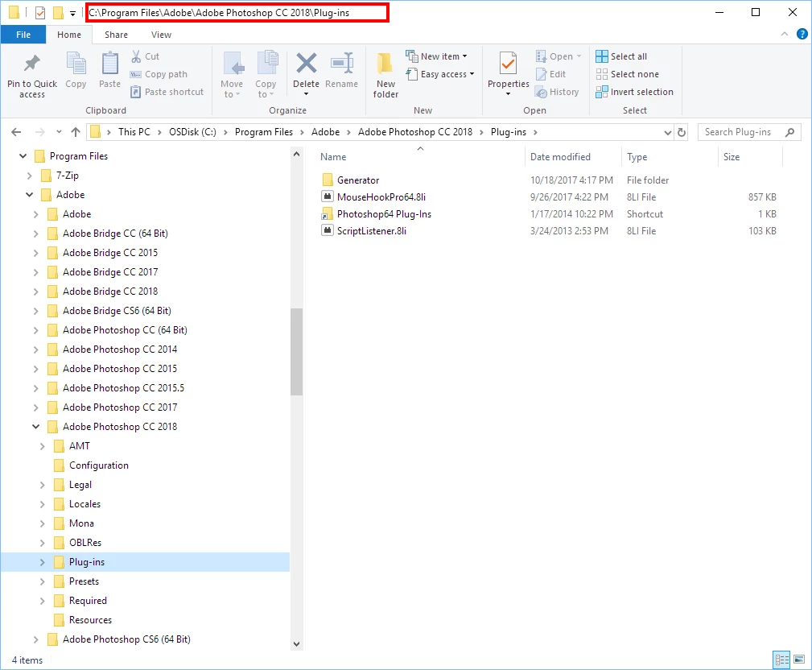Image resolution: width=812 pixels, height=670 pixels.
Task: Click New folder icon in Quick Access Toolbar
Action: tap(59, 12)
